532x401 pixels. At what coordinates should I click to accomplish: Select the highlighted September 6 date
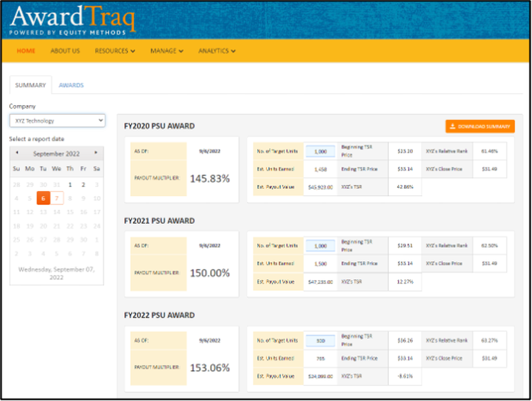coord(43,198)
